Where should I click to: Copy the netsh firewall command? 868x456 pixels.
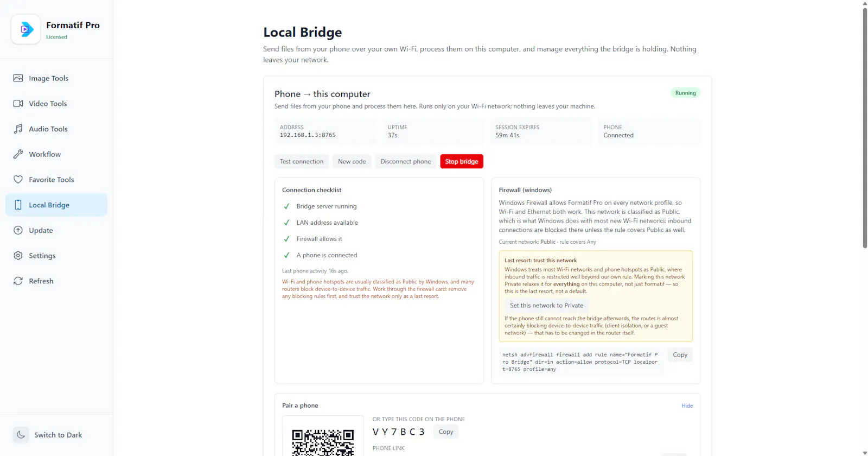[680, 354]
